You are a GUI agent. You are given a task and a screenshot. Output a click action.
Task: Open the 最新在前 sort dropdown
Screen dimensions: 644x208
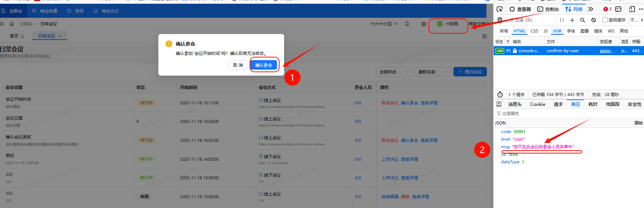click(433, 72)
